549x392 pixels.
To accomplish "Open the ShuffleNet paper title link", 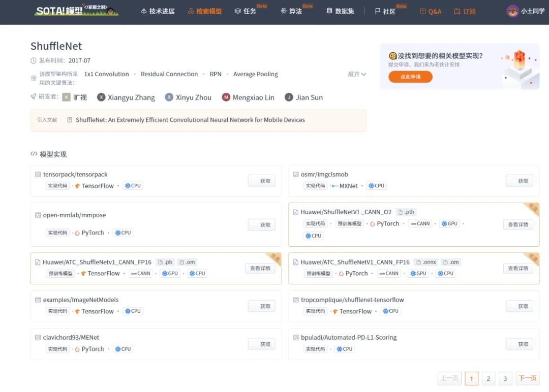I will 190,120.
